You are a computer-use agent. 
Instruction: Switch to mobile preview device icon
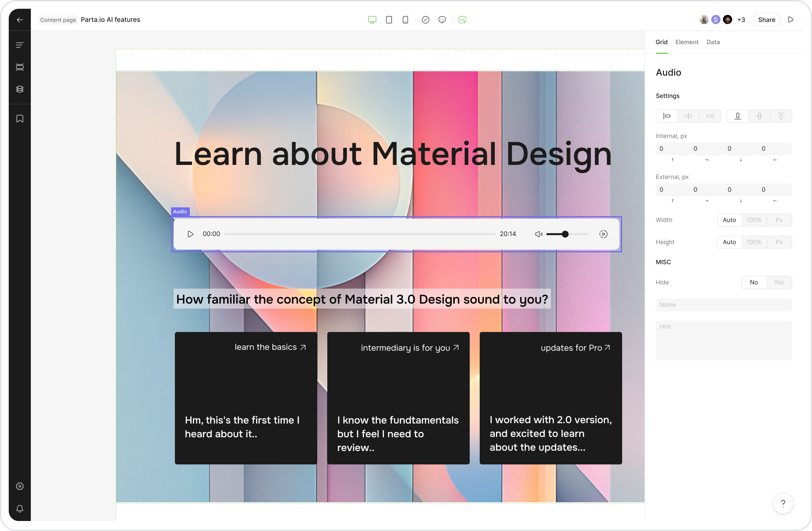tap(405, 20)
